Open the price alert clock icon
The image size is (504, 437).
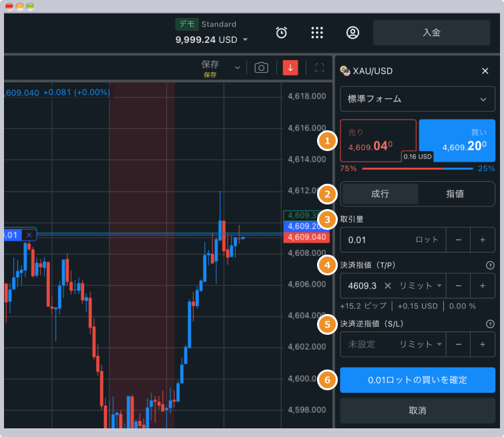282,33
